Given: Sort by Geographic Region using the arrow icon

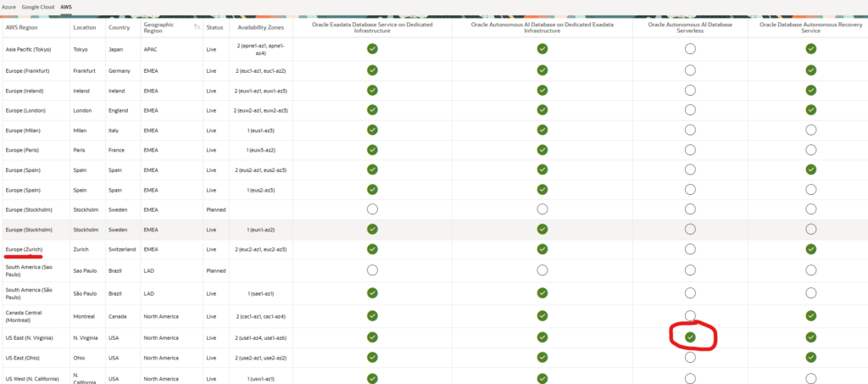Looking at the screenshot, I should (197, 27).
